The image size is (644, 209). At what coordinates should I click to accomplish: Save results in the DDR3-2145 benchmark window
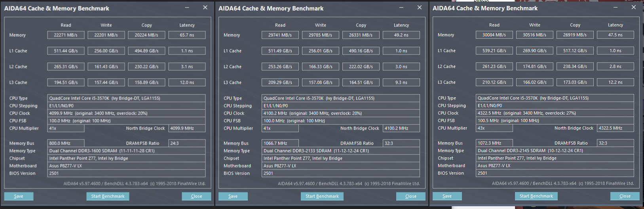pos(447,196)
